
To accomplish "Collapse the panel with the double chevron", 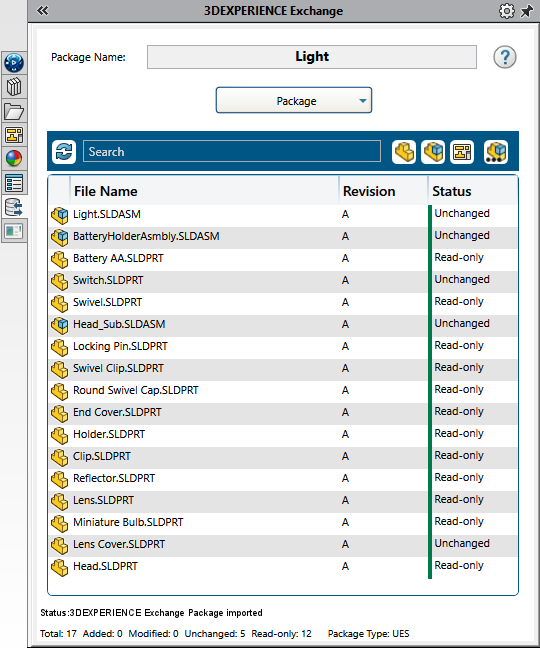I will pyautogui.click(x=43, y=11).
